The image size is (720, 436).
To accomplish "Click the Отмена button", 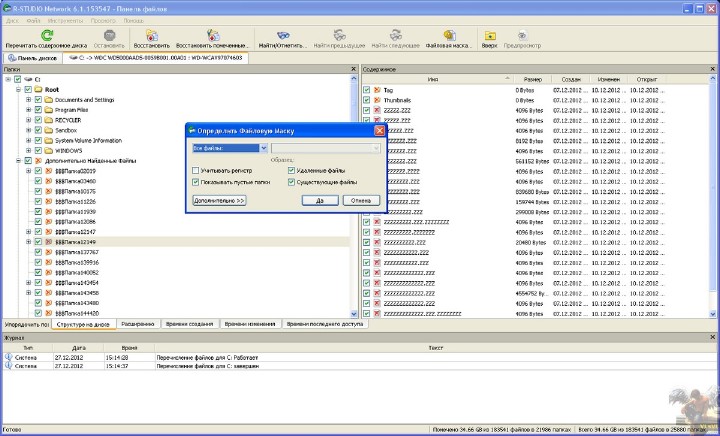I will pos(362,200).
